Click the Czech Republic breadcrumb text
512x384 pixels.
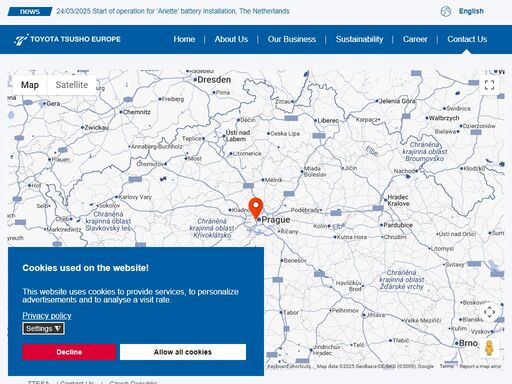click(x=133, y=382)
